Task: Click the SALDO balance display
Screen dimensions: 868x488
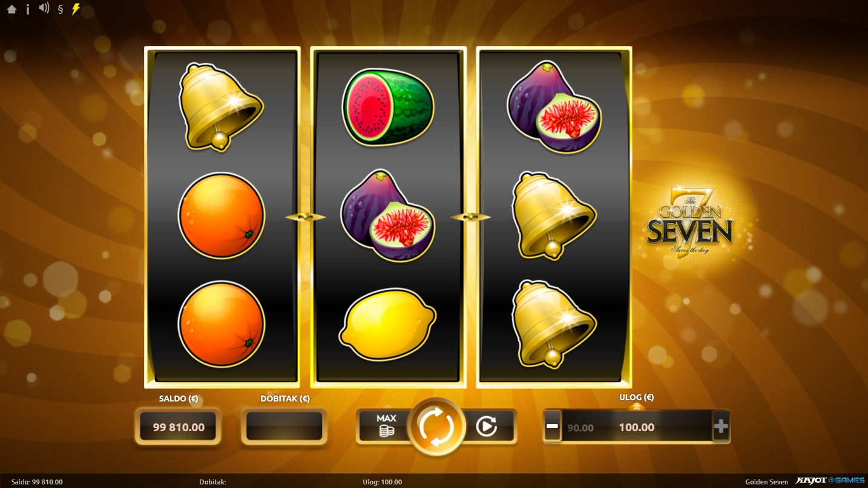Action: pyautogui.click(x=178, y=427)
